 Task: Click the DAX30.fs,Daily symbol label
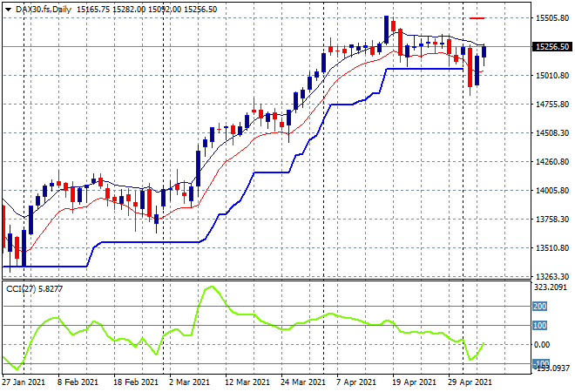point(44,10)
